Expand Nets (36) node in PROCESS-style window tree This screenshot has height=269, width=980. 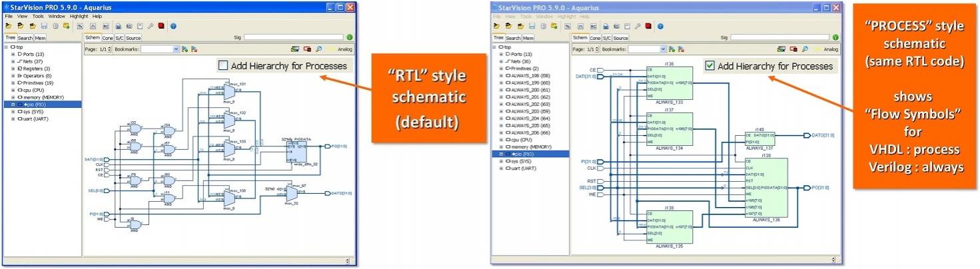501,61
